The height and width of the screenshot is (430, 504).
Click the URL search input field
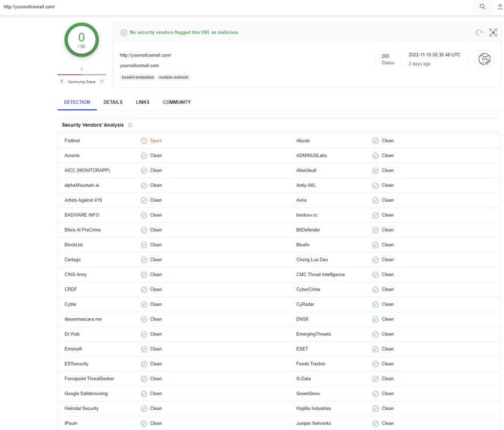click(x=236, y=7)
